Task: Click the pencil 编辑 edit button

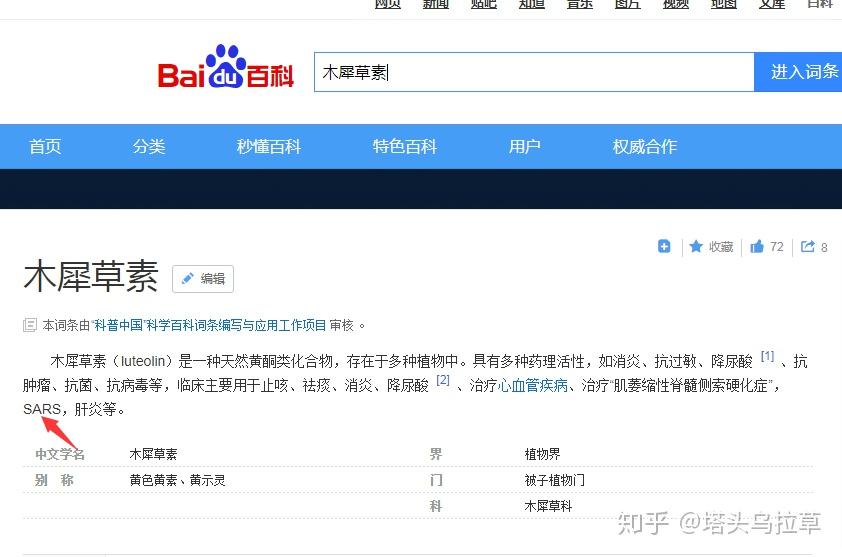Action: 203,279
